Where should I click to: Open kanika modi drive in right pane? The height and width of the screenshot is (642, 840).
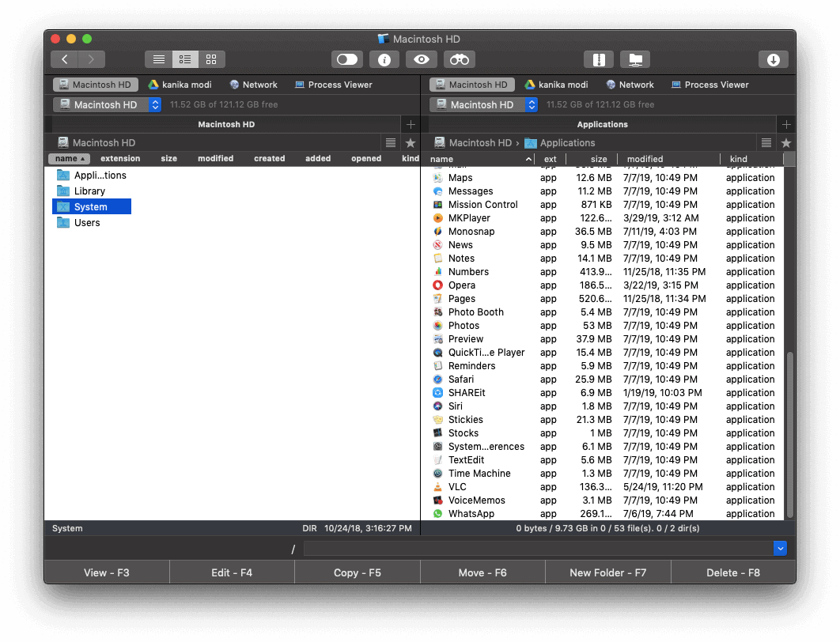click(x=557, y=85)
